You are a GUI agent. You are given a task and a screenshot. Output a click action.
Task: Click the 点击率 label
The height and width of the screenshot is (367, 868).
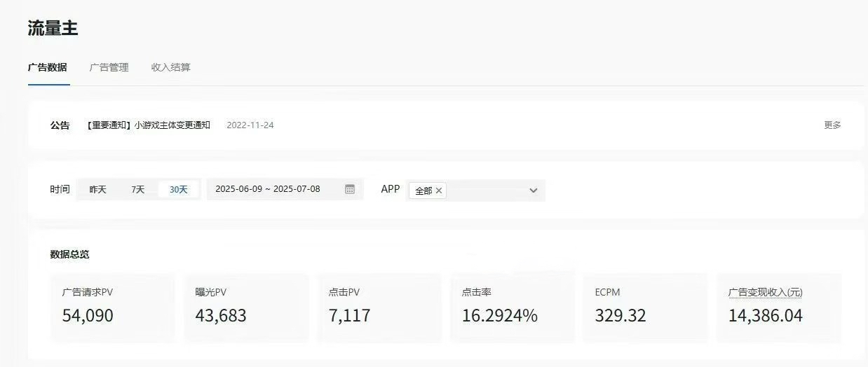coord(476,292)
